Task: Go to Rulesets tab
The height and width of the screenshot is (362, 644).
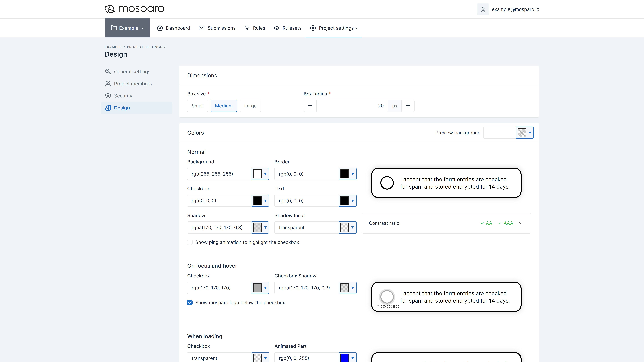Action: point(287,28)
